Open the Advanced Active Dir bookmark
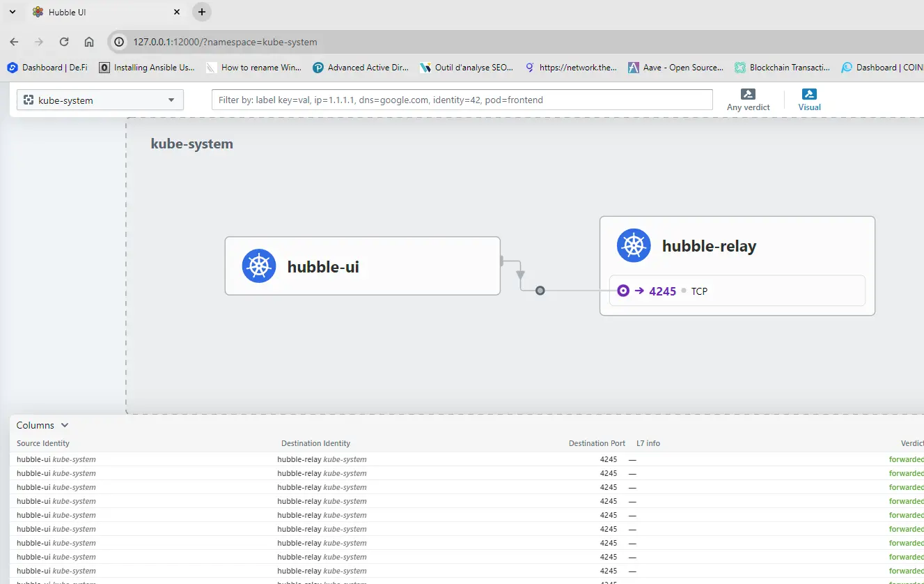The height and width of the screenshot is (584, 924). [361, 68]
